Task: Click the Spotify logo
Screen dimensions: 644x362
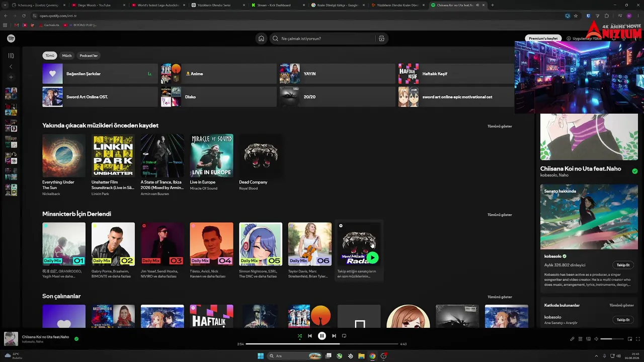Action: [x=11, y=39]
